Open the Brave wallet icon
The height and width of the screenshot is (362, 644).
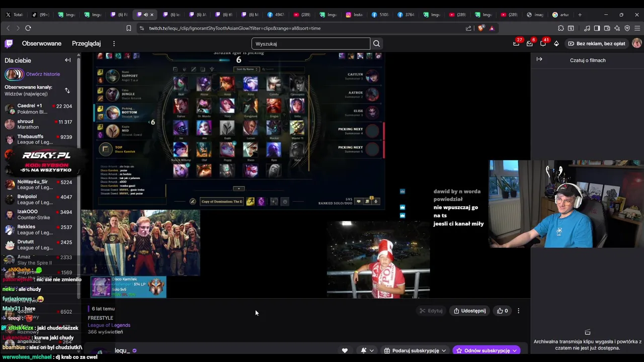(x=607, y=28)
